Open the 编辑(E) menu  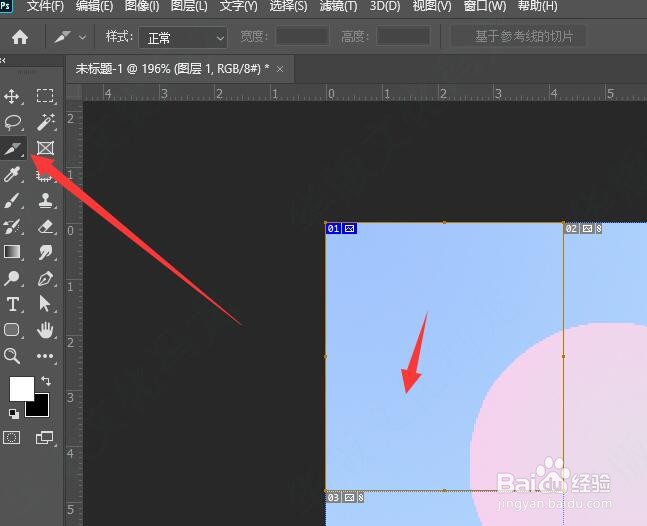[94, 7]
